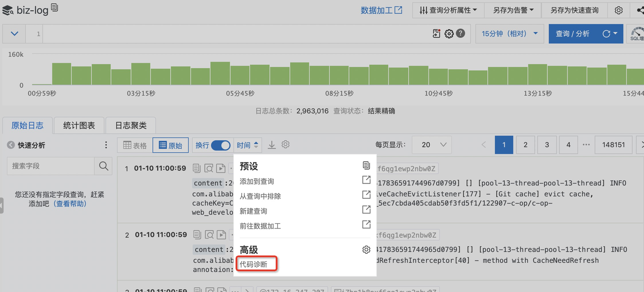Viewport: 644px width, 292px height.
Task: Click the field search magnifier icon
Action: [x=103, y=166]
